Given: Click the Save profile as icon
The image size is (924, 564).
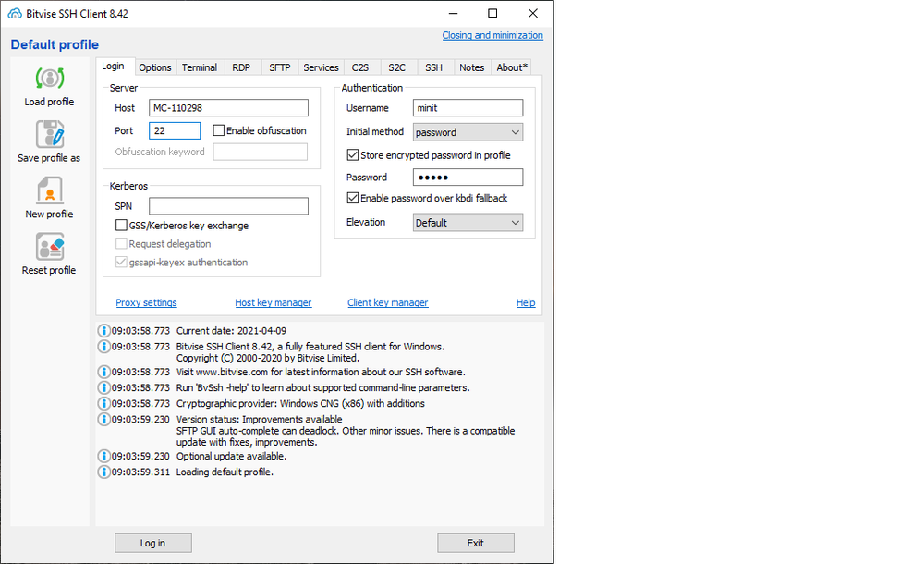Looking at the screenshot, I should pos(49,135).
